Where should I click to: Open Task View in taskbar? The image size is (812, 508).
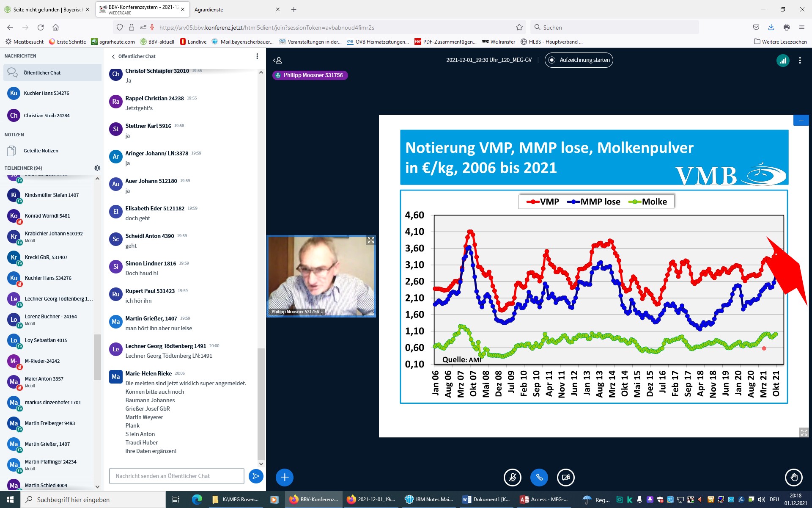176,500
